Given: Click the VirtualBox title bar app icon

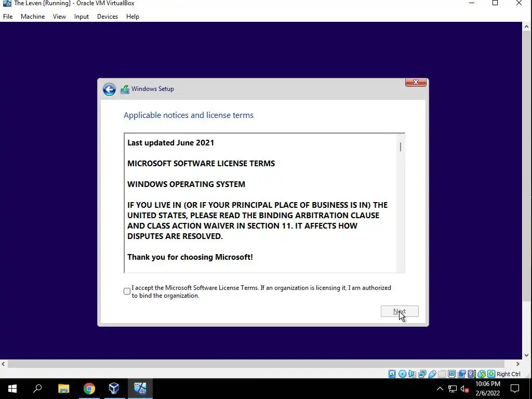Looking at the screenshot, I should (7, 4).
